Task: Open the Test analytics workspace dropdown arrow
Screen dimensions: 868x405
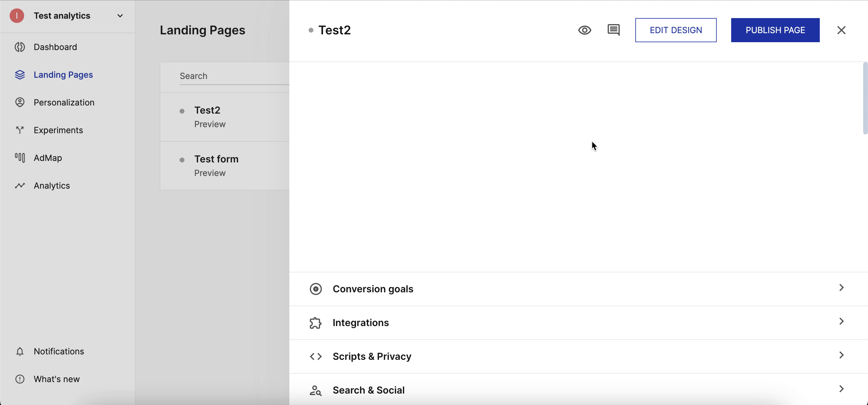Action: coord(120,16)
